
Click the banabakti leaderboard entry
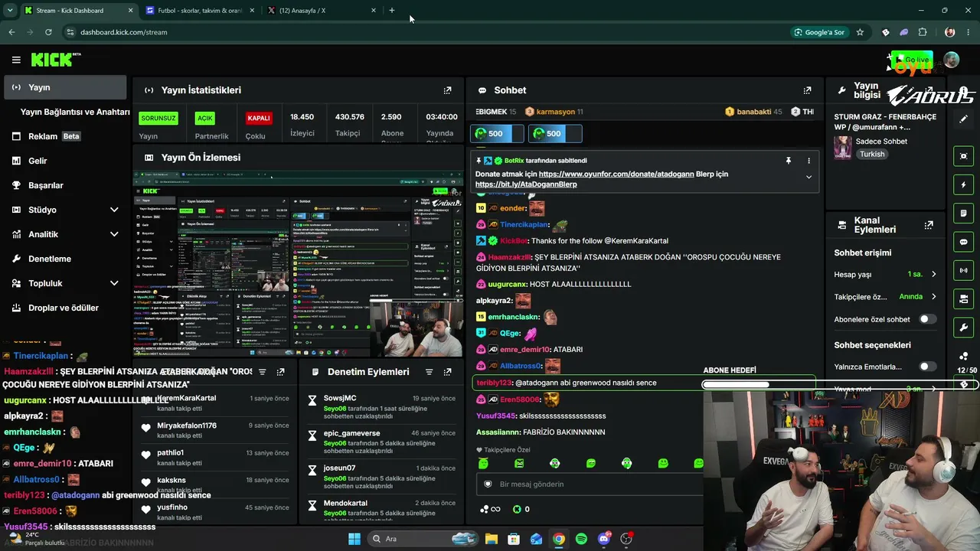[x=753, y=112]
